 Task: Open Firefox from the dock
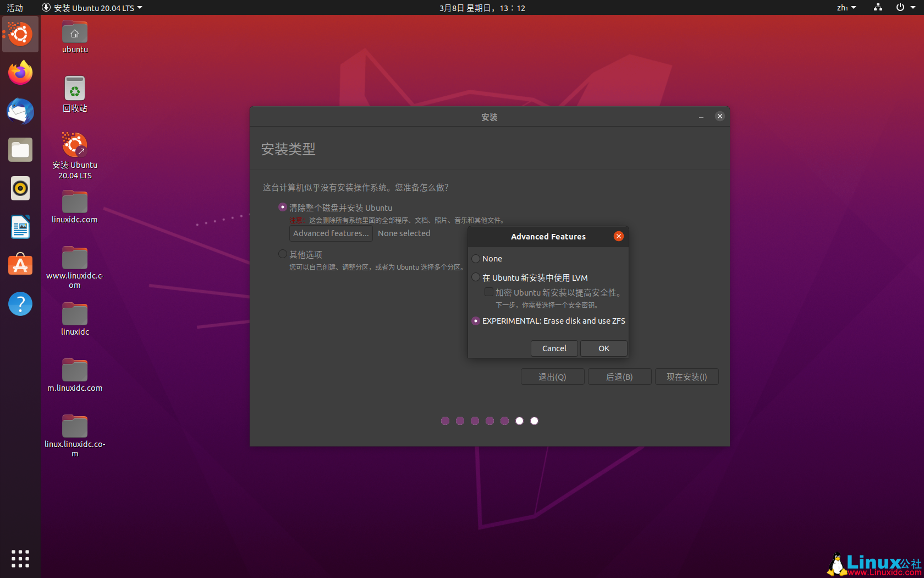tap(20, 72)
